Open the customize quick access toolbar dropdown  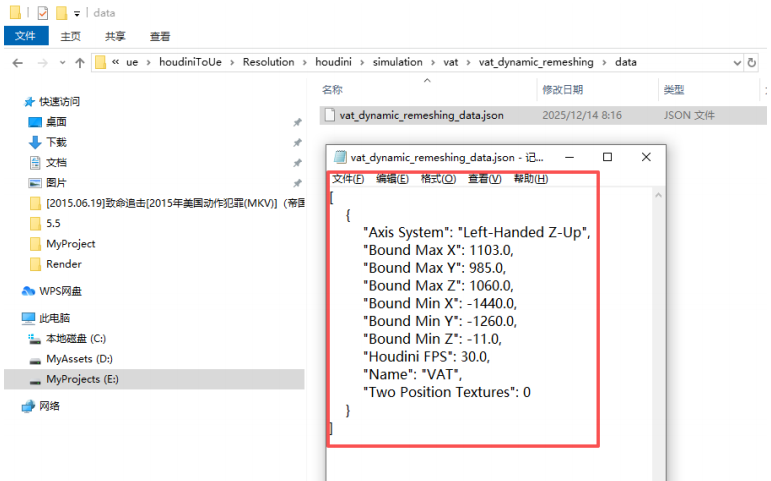pyautogui.click(x=77, y=14)
